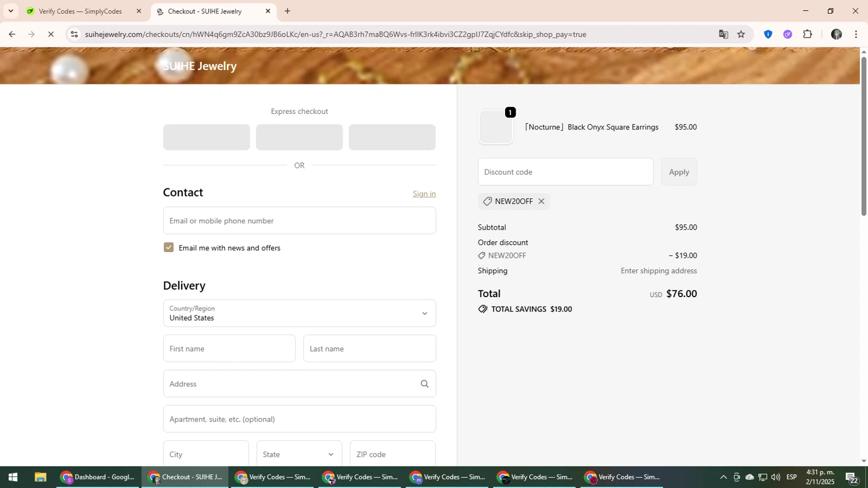Switch to Checkout - SUIHE taskbar window
This screenshot has width=868, height=488.
[x=186, y=478]
